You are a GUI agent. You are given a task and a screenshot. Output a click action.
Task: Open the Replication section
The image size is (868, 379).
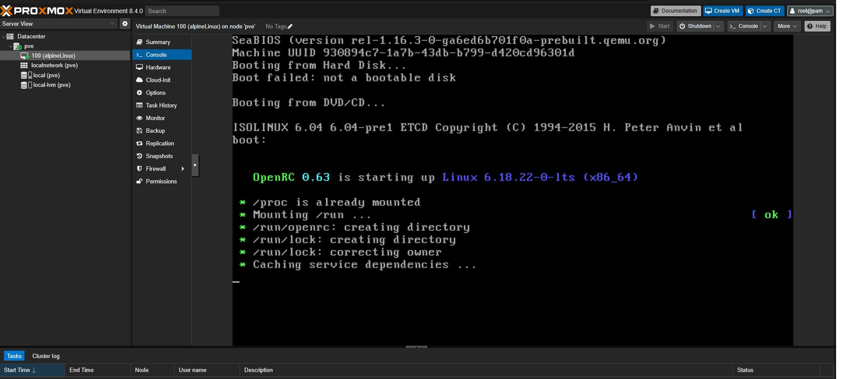pos(162,143)
